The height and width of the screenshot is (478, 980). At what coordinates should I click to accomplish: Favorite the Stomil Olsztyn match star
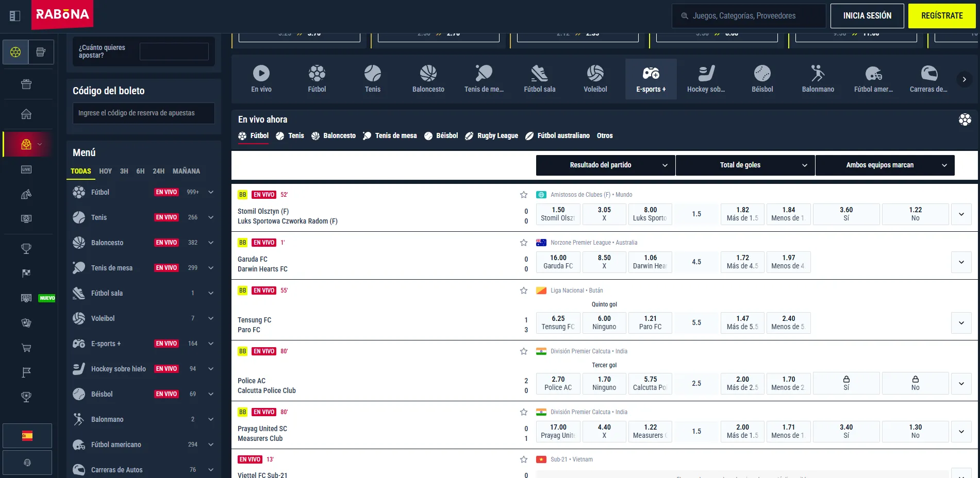click(x=524, y=195)
